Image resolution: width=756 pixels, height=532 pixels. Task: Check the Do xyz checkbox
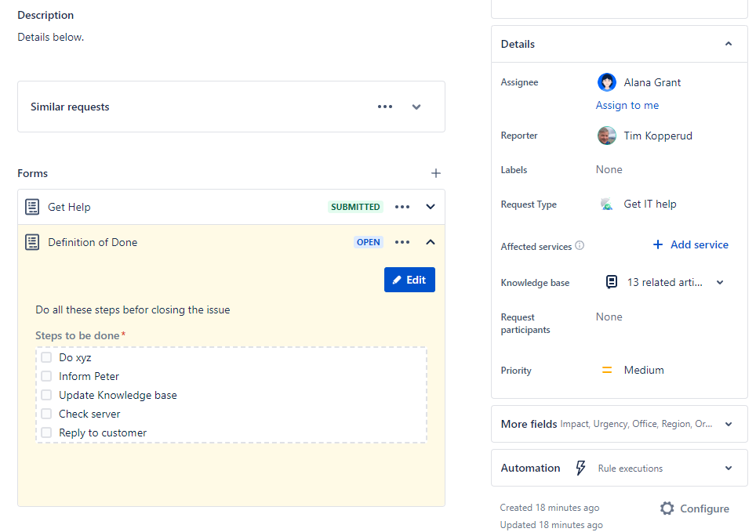(46, 357)
